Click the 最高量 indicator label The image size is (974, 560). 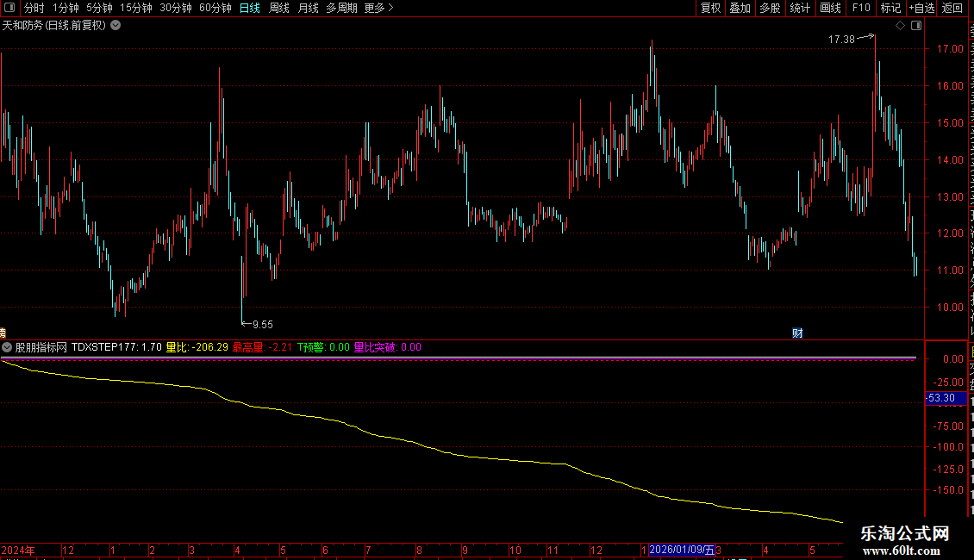pos(262,348)
